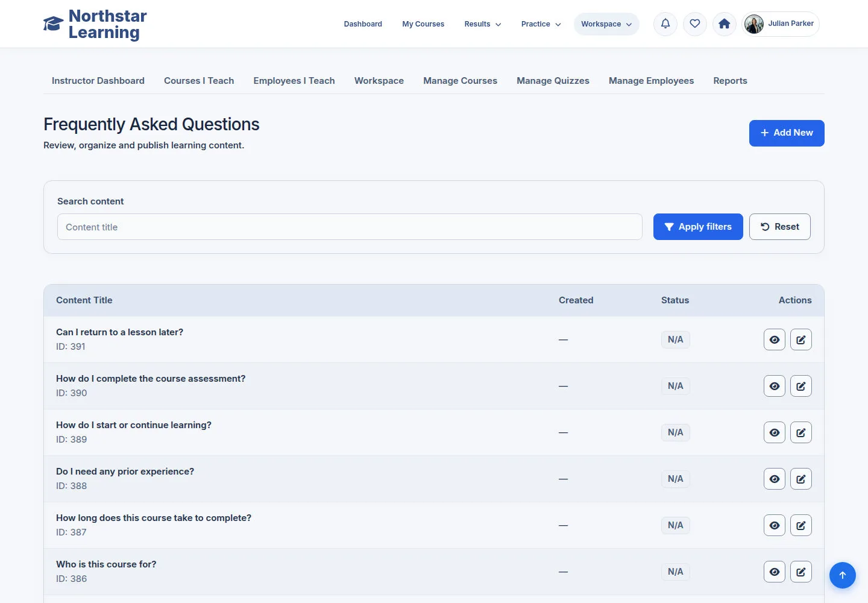Select 'Who is this course for?' title
This screenshot has width=868, height=603.
tap(106, 564)
